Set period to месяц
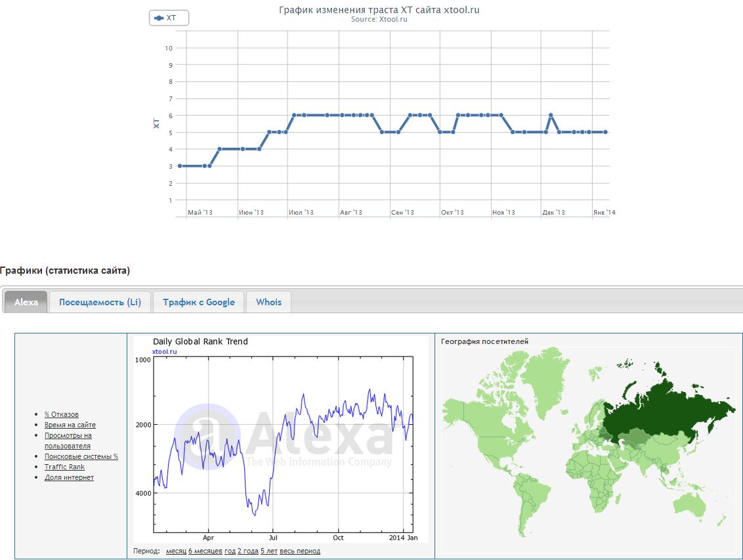This screenshot has height=560, width=743. [x=176, y=551]
